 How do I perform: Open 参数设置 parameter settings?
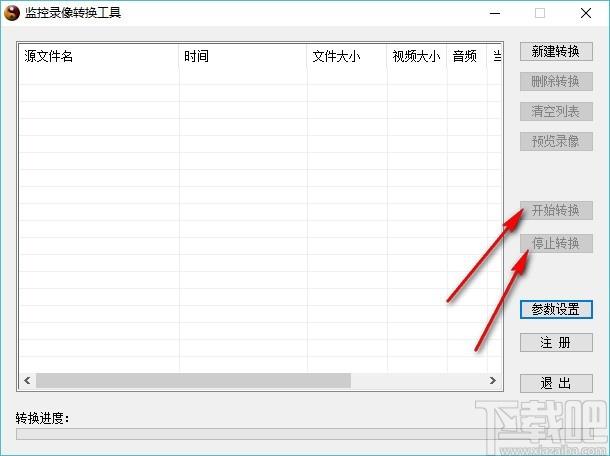point(556,310)
